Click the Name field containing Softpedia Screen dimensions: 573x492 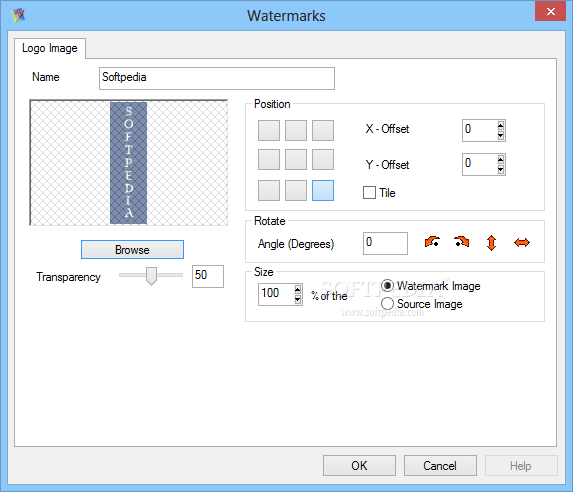(217, 78)
